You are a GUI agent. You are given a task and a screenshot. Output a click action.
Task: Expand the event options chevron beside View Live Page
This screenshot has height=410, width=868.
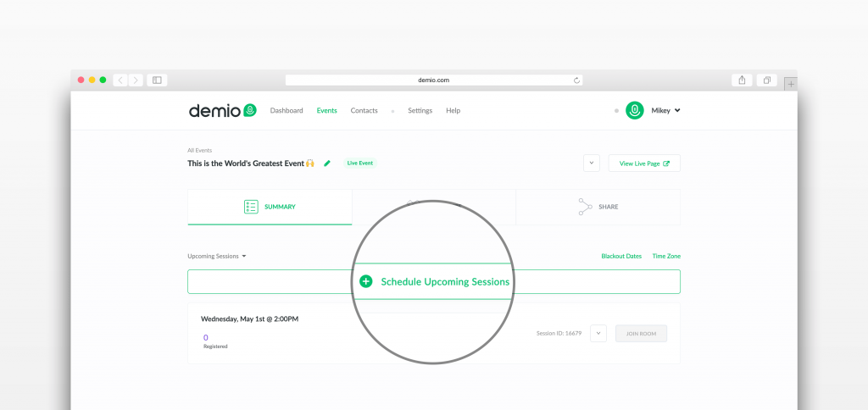click(592, 163)
